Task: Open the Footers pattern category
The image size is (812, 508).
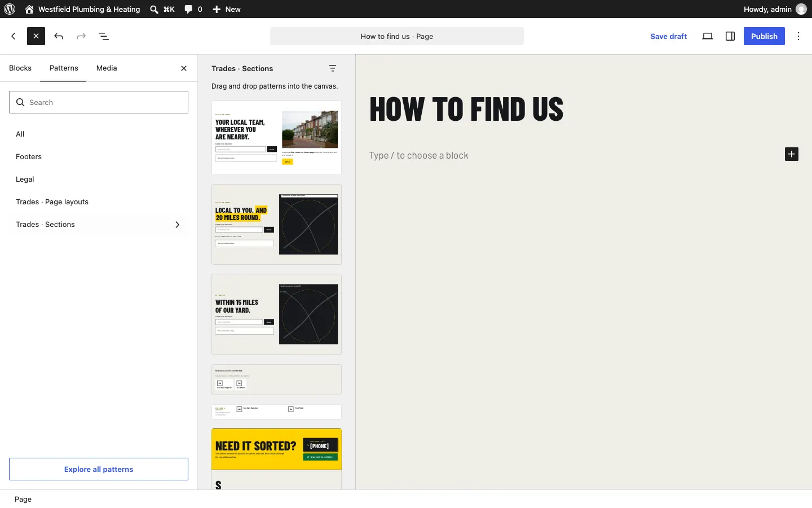Action: coord(99,157)
